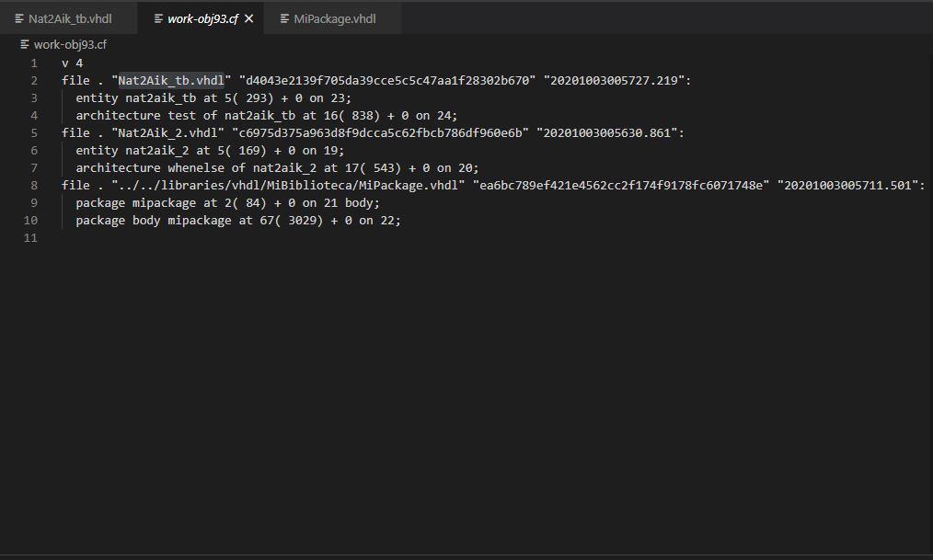Switch to the Nat2Aik_tb.vhdl tab
933x560 pixels.
coord(69,18)
